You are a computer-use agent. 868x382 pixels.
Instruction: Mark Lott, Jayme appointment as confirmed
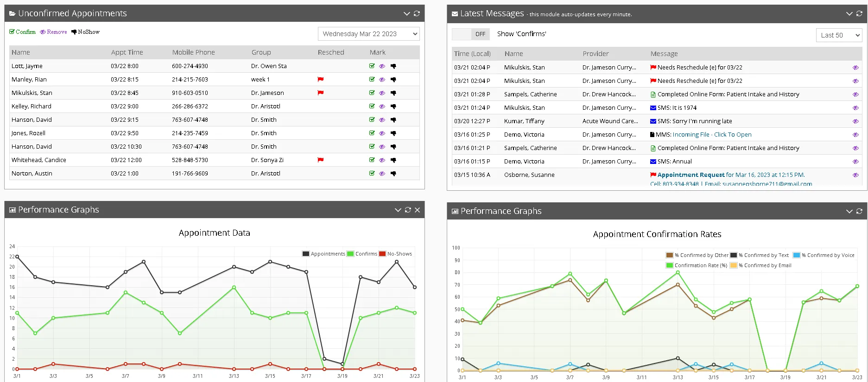click(x=372, y=66)
